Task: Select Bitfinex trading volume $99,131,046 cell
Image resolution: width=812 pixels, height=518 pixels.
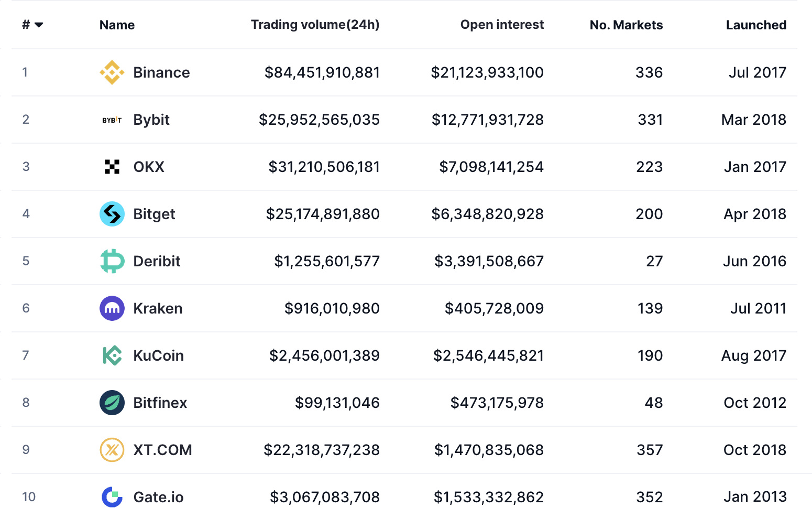Action: (337, 403)
